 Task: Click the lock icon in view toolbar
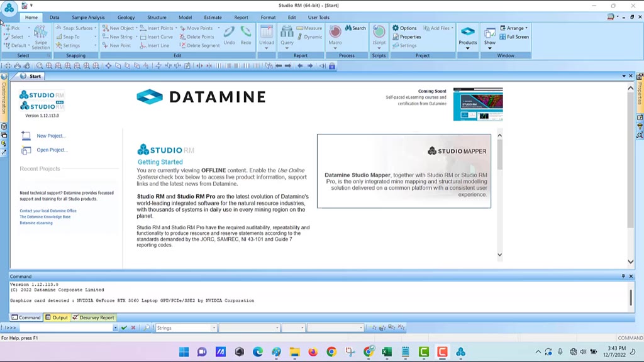click(332, 65)
